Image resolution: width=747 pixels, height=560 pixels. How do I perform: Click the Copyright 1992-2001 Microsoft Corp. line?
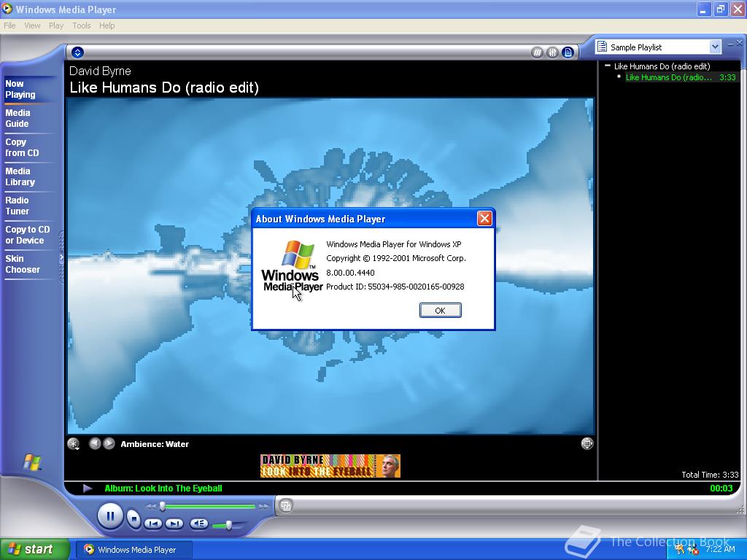(x=396, y=258)
